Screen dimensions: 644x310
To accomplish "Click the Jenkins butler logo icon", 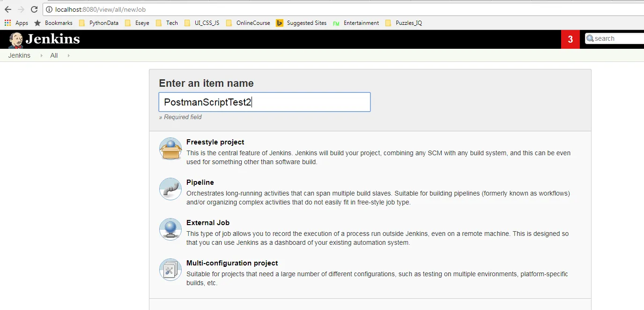I will 15,40.
